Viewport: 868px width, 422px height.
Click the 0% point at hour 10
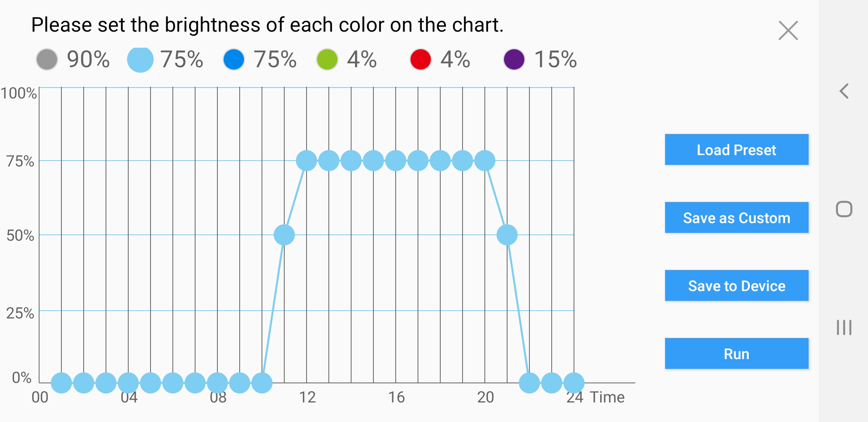262,383
